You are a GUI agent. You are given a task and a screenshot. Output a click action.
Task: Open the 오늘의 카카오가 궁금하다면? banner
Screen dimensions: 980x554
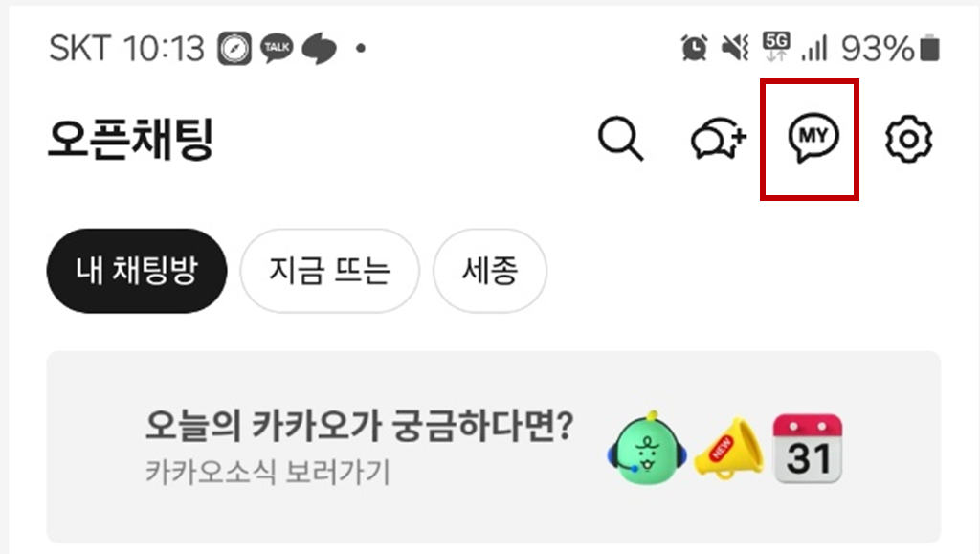pos(494,447)
